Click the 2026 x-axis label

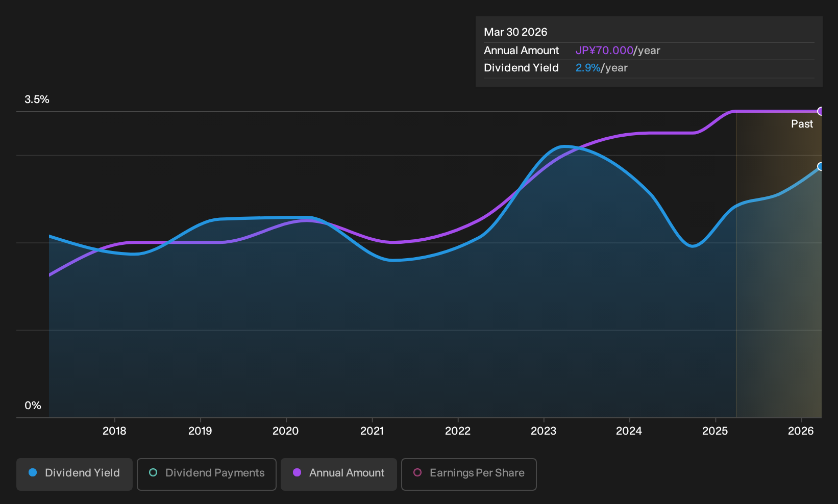coord(801,431)
